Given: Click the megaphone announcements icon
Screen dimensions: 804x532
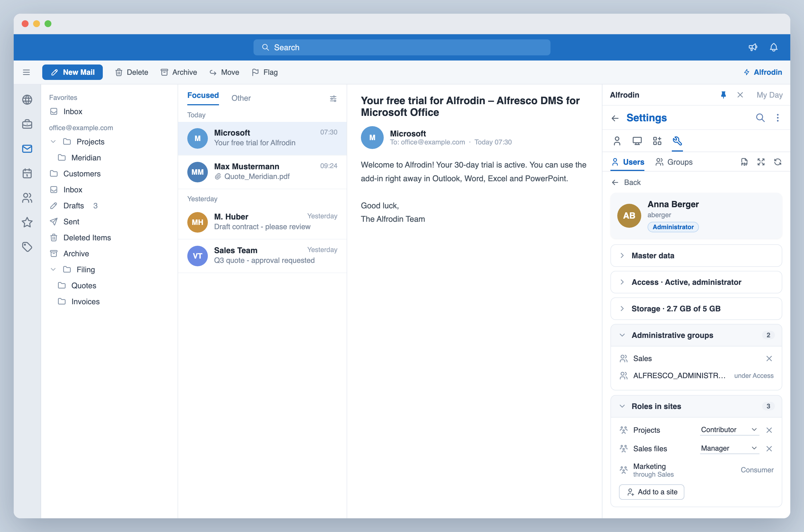Looking at the screenshot, I should click(753, 47).
